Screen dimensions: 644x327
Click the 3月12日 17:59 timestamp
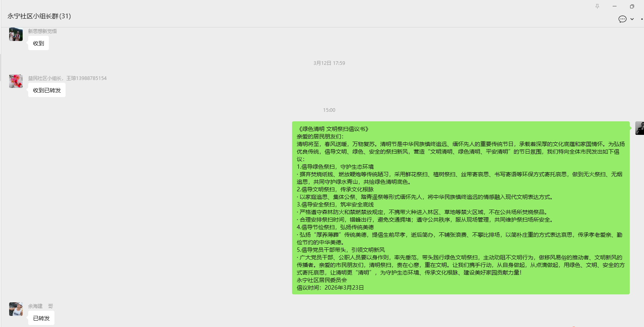point(329,63)
